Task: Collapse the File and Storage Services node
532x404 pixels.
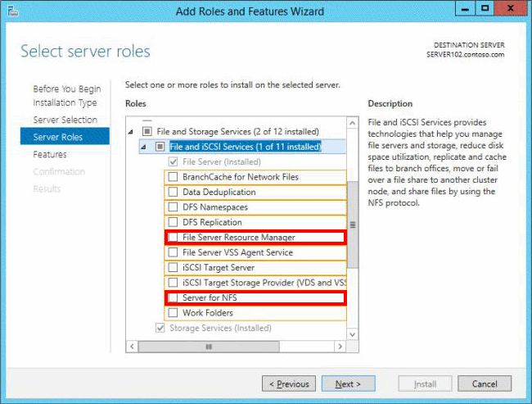Action: pyautogui.click(x=132, y=132)
